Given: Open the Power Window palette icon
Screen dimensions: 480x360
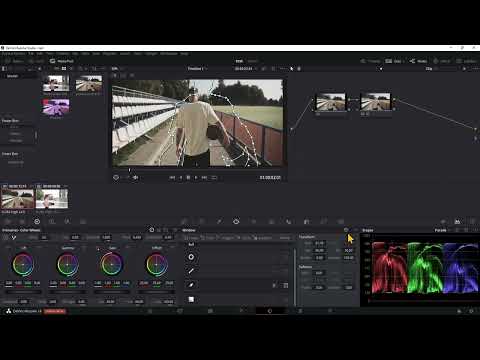Looking at the screenshot, I should pyautogui.click(x=236, y=221).
